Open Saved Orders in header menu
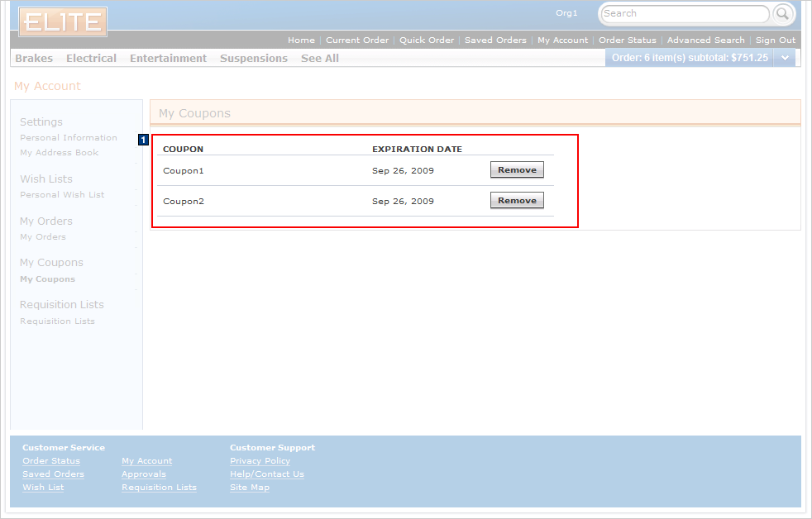Screen dimensions: 812x519 tap(495, 40)
